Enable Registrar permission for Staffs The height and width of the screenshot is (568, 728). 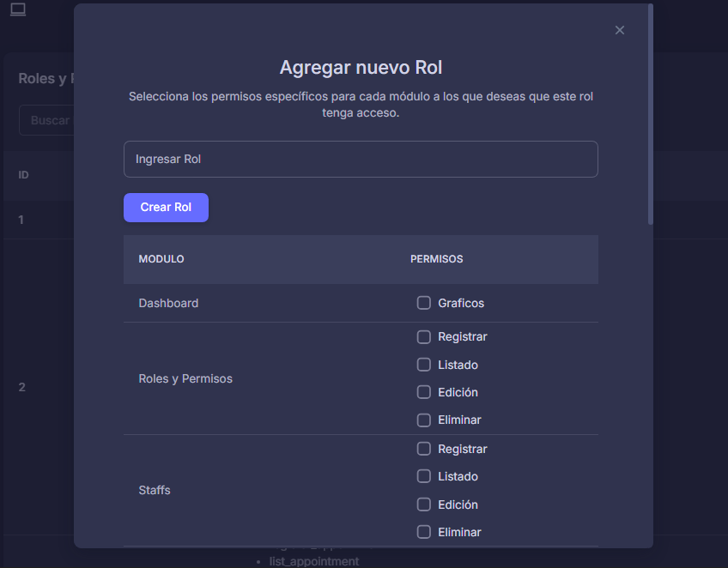(423, 449)
